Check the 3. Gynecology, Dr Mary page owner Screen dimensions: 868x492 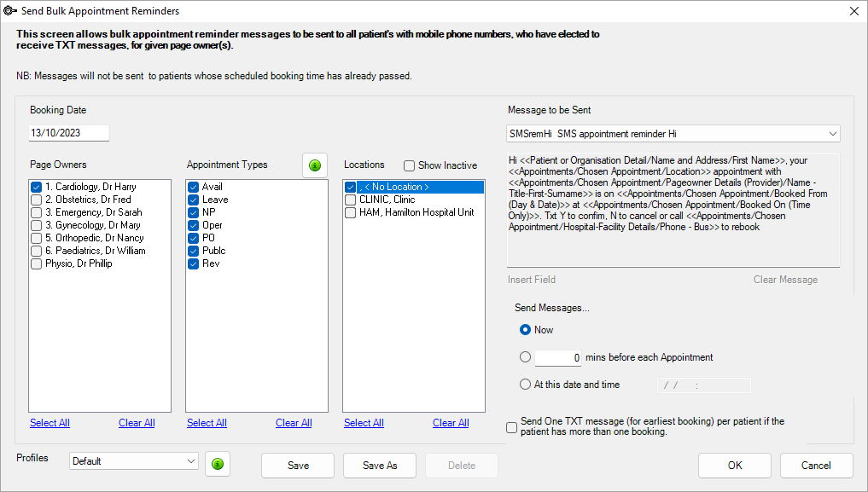point(37,225)
